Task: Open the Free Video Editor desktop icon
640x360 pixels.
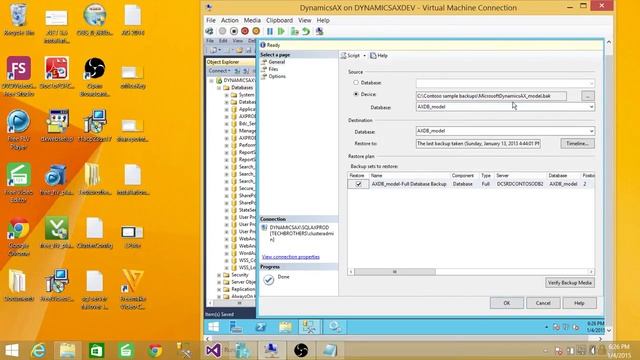Action: 19,183
